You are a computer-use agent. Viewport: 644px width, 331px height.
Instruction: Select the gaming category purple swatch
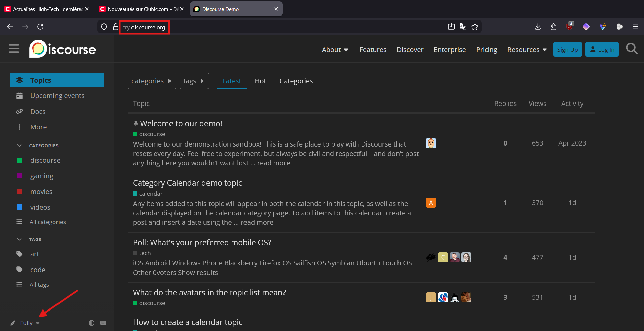[20, 176]
